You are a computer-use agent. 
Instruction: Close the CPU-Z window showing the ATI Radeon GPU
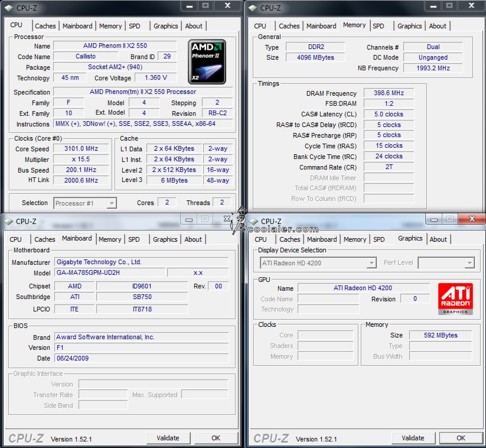[472, 219]
